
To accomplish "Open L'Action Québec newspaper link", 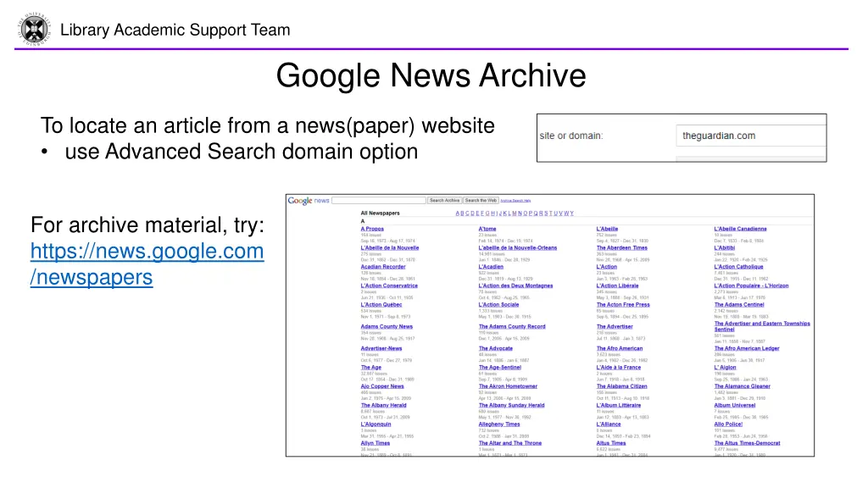I will pyautogui.click(x=381, y=305).
